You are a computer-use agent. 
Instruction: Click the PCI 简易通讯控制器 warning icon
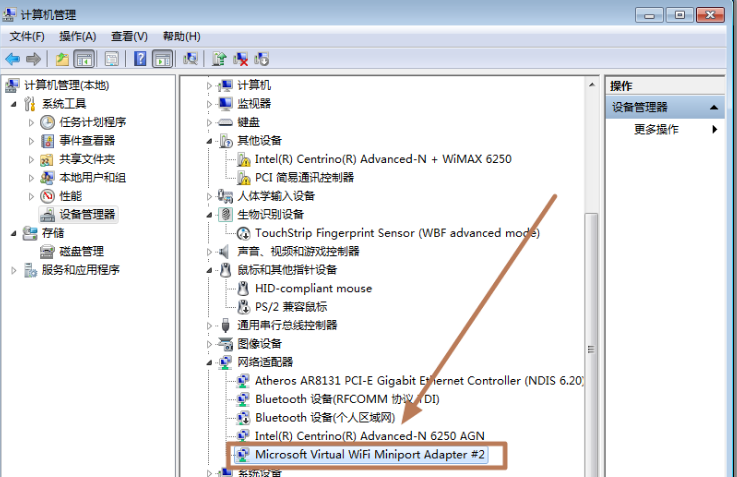243,178
